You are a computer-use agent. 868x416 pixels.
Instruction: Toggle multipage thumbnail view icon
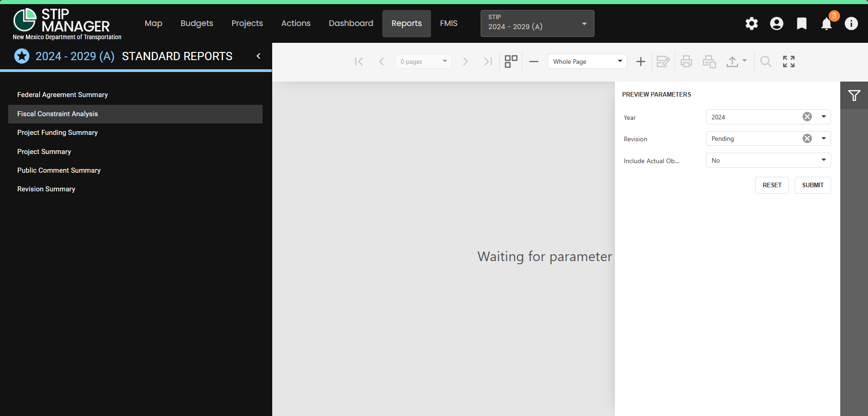click(x=511, y=62)
